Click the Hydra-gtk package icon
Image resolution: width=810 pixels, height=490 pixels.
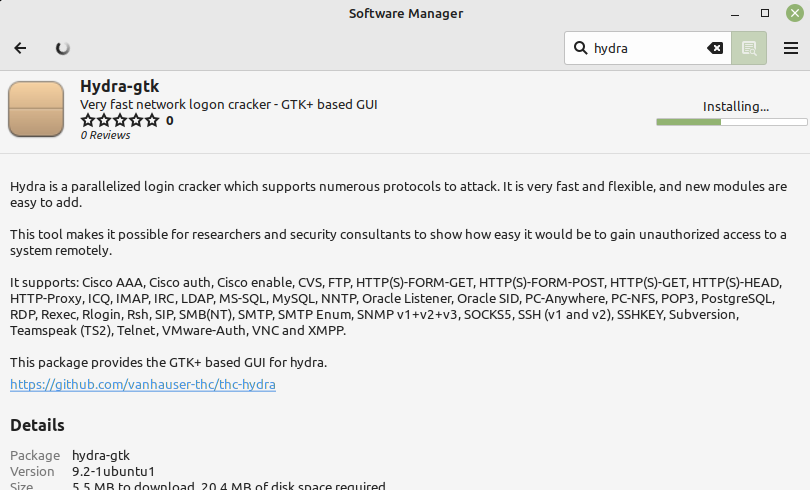[36, 110]
